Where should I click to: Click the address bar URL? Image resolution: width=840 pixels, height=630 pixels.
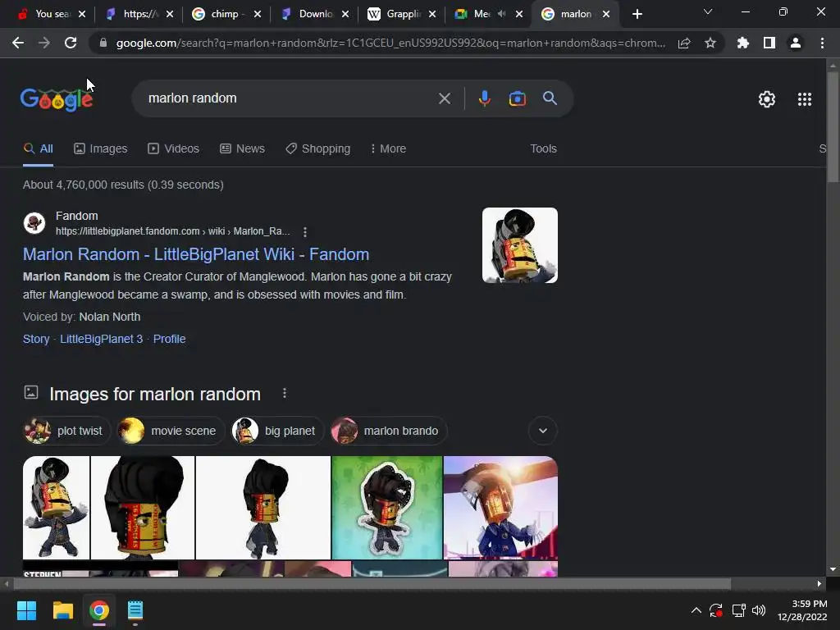click(x=391, y=43)
